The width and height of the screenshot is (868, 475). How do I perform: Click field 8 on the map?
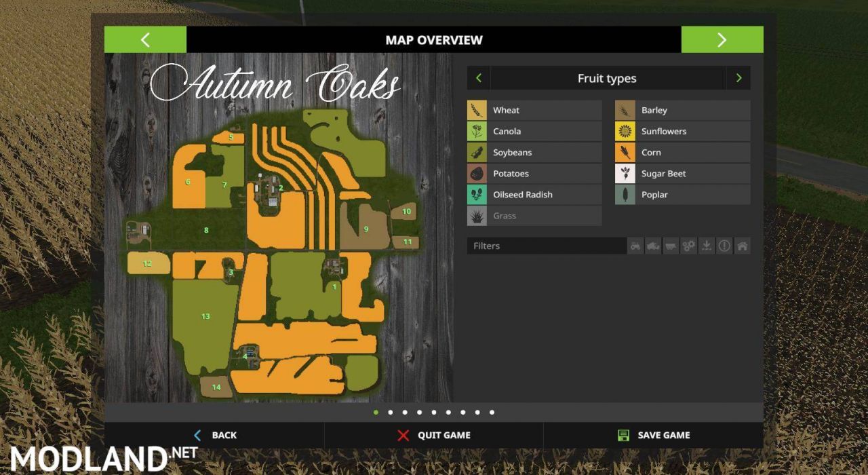tap(206, 231)
